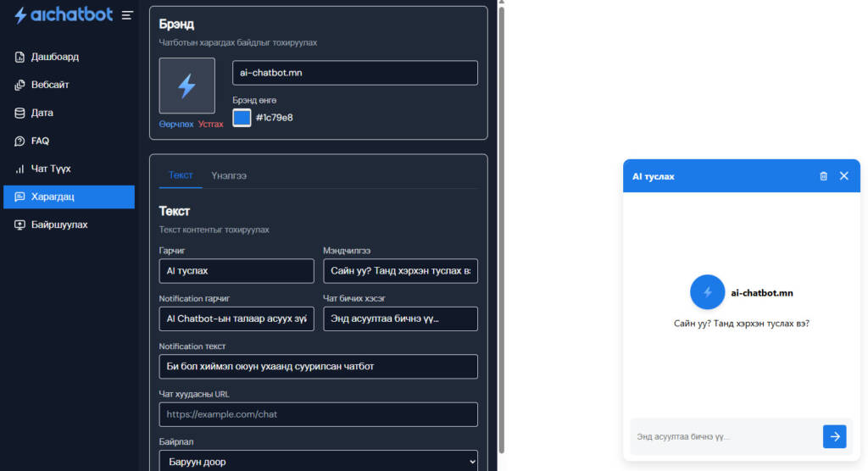The image size is (868, 471).
Task: Switch to the Үнэлгээ tab
Action: [229, 175]
